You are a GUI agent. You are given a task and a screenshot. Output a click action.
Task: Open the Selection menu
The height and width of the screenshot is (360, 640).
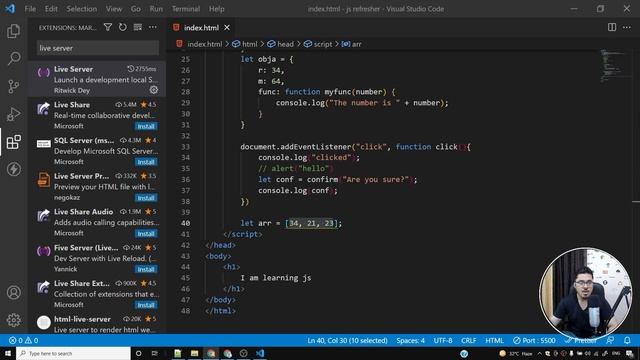click(82, 9)
